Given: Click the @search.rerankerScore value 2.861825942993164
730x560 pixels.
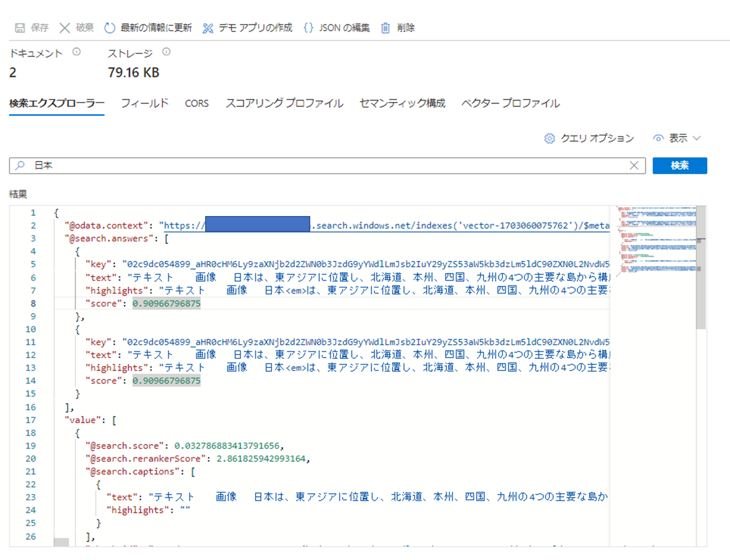Looking at the screenshot, I should [x=261, y=458].
